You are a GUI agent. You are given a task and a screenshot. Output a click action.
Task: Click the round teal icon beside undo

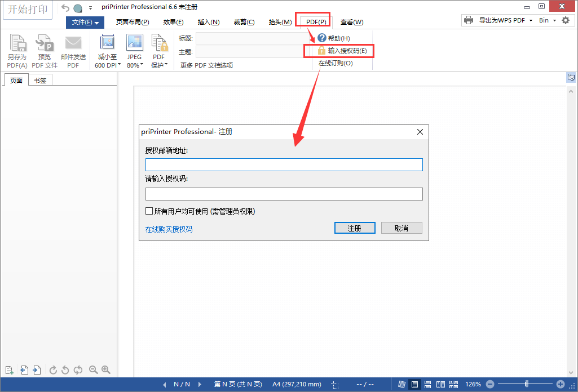pos(78,8)
